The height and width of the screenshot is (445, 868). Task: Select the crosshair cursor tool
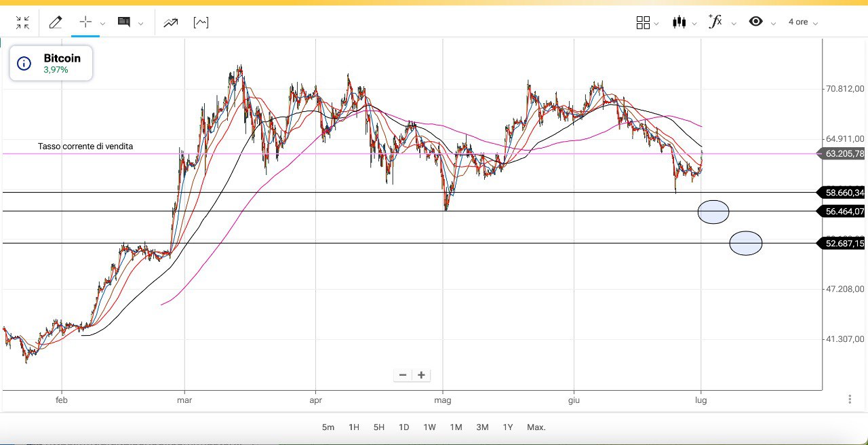click(85, 22)
